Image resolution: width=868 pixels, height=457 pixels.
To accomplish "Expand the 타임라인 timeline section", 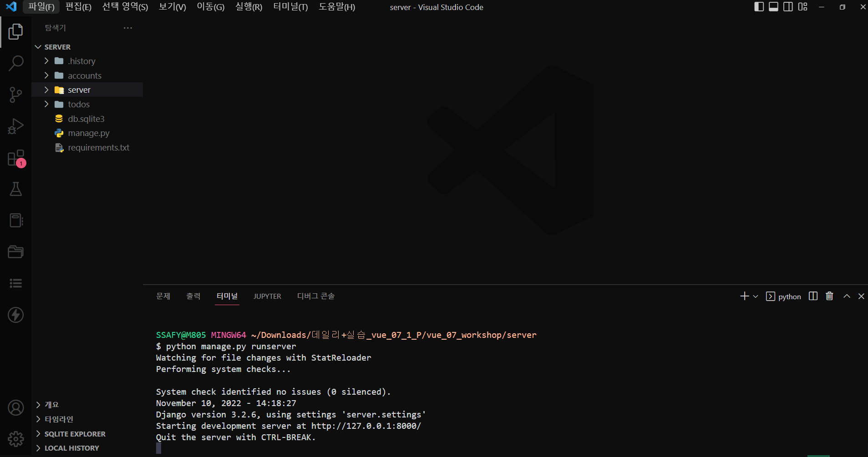I will [x=87, y=419].
